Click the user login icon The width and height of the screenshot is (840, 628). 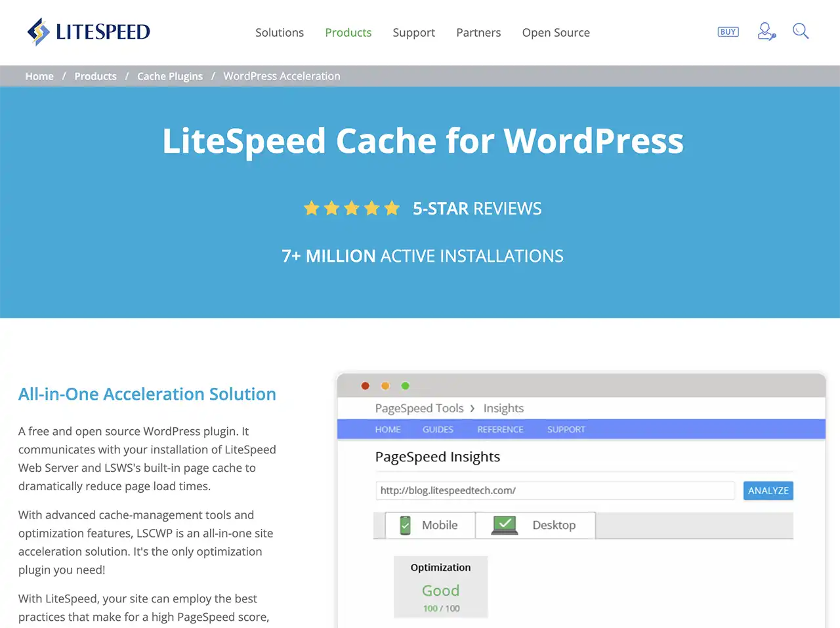coord(766,31)
